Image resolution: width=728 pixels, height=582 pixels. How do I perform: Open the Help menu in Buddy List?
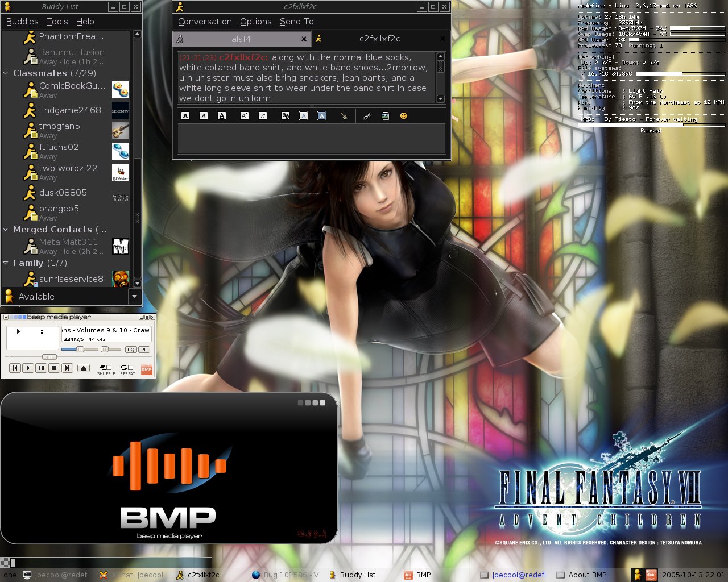[x=85, y=22]
